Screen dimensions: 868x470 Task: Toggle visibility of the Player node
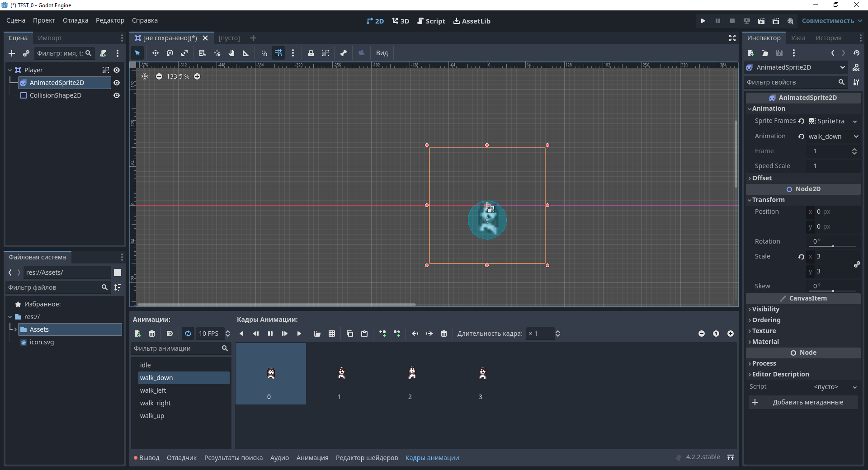point(117,70)
